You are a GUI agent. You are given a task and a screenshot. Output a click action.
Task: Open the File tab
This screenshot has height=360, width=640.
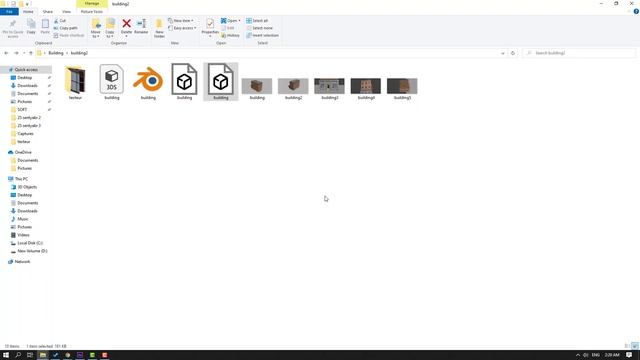tap(9, 12)
